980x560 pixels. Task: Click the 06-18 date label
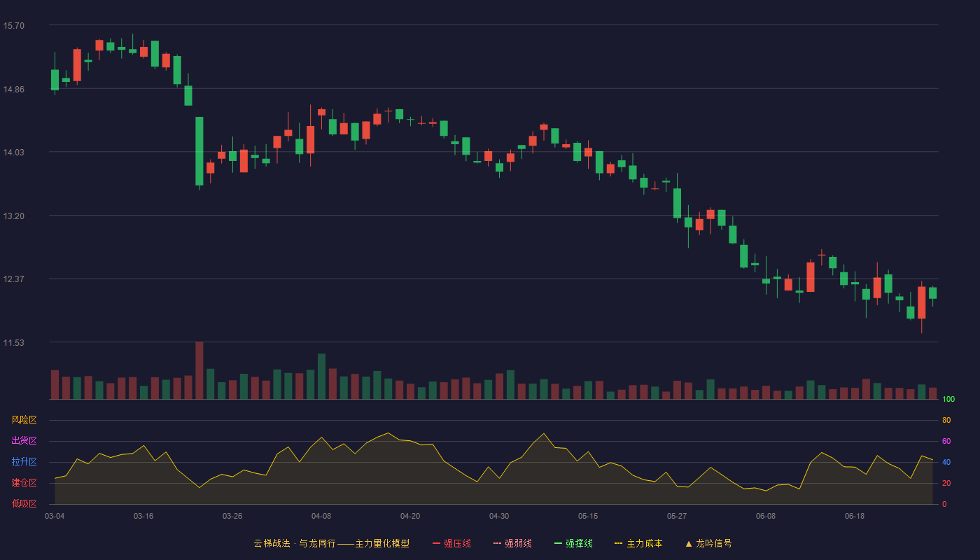coord(855,516)
